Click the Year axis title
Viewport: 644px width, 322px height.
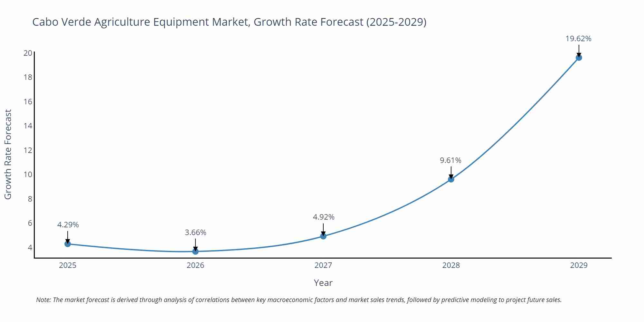tap(323, 283)
